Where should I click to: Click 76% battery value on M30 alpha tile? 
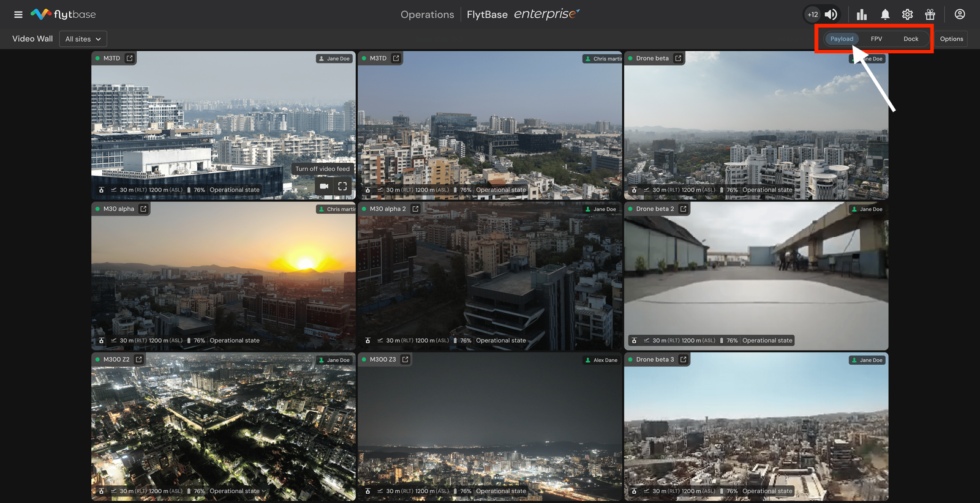[x=199, y=340]
